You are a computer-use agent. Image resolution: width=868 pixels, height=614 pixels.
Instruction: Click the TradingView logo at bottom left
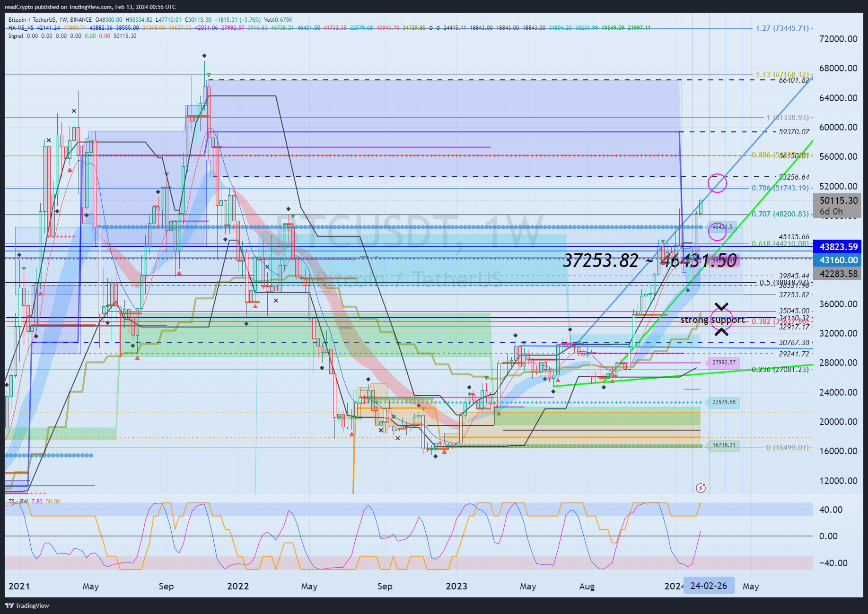27,605
